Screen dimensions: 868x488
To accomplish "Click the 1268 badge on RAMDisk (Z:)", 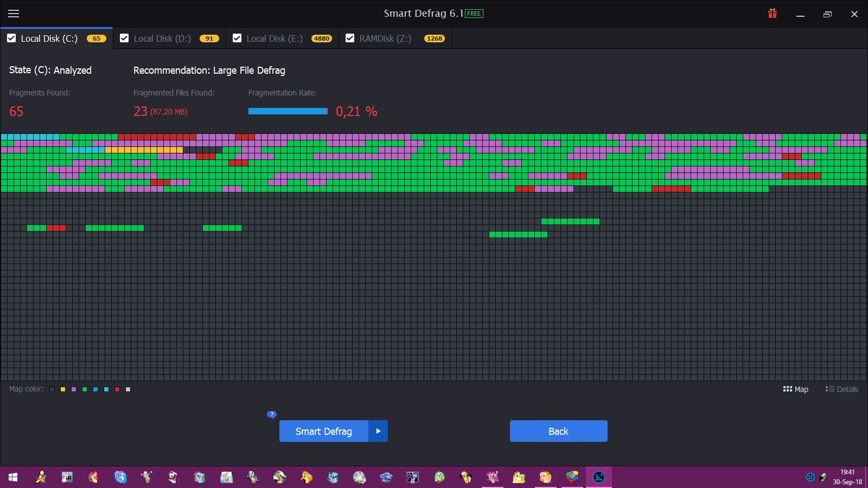I will (435, 38).
